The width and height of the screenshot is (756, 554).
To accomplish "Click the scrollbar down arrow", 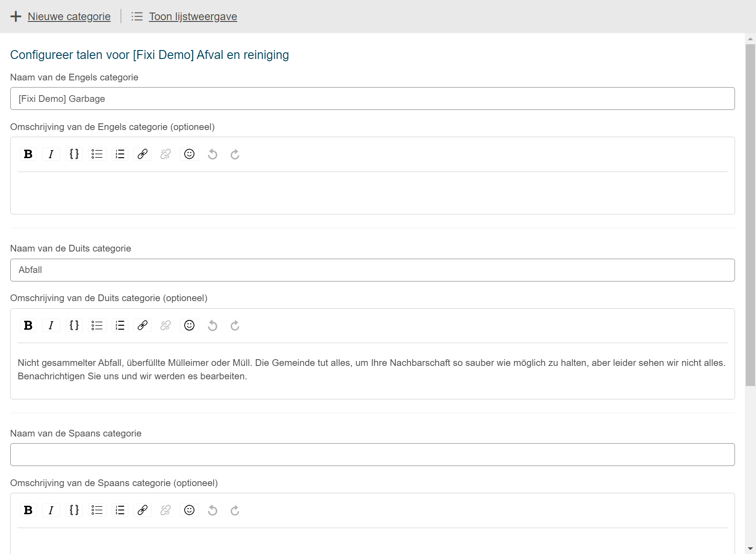I will click(x=750, y=549).
